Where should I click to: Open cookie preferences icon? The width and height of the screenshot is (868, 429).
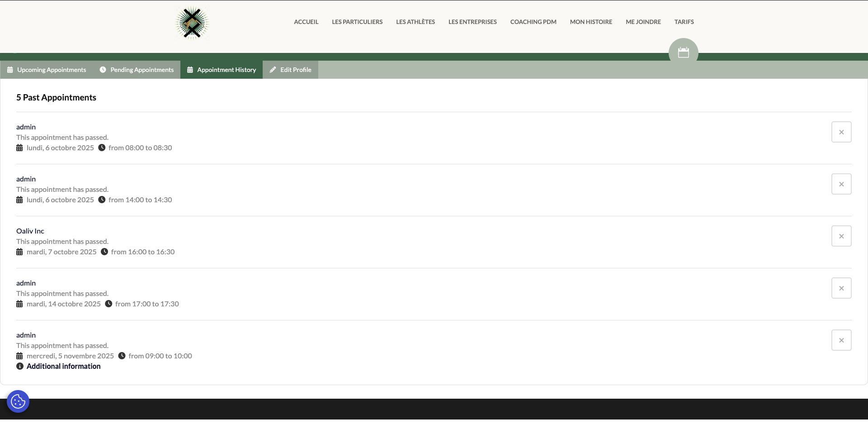(x=18, y=401)
